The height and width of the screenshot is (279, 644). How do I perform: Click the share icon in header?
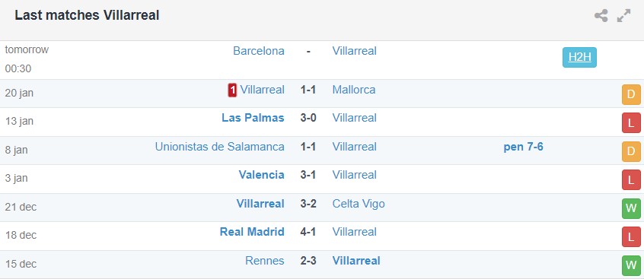pos(601,16)
